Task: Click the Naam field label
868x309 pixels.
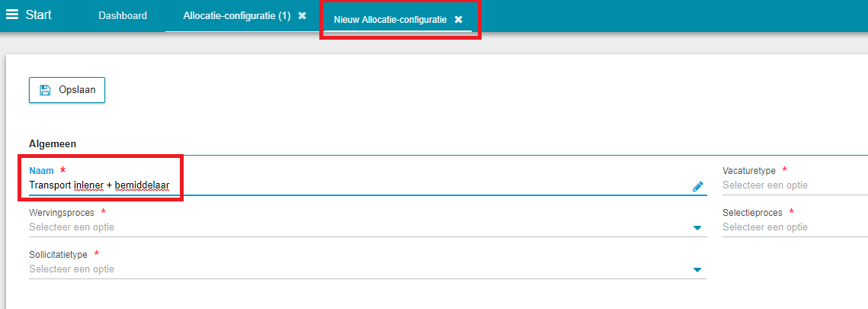Action: point(41,171)
